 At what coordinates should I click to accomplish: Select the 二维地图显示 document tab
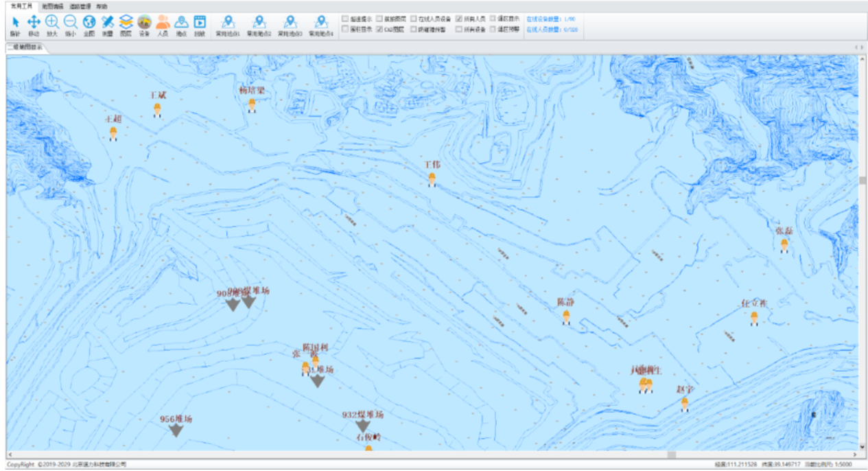(25, 47)
